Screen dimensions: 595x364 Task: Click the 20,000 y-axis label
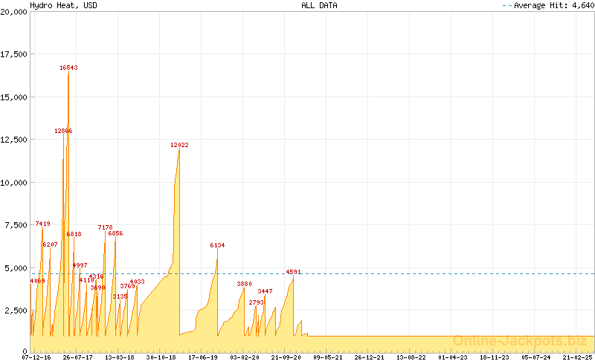[x=13, y=12]
